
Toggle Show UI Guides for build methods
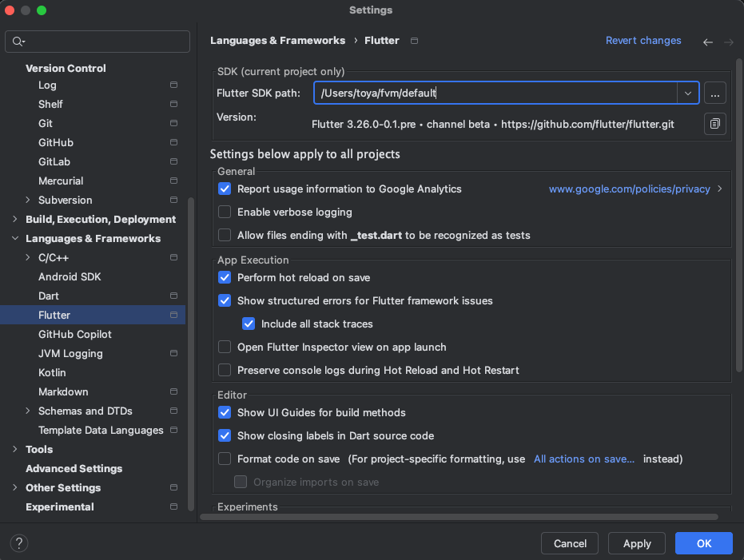pos(225,412)
